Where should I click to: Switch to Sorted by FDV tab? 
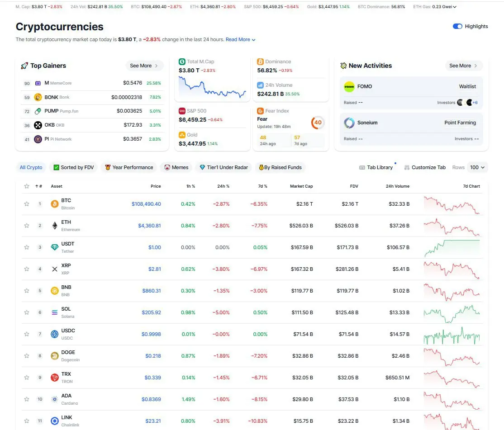pyautogui.click(x=74, y=167)
